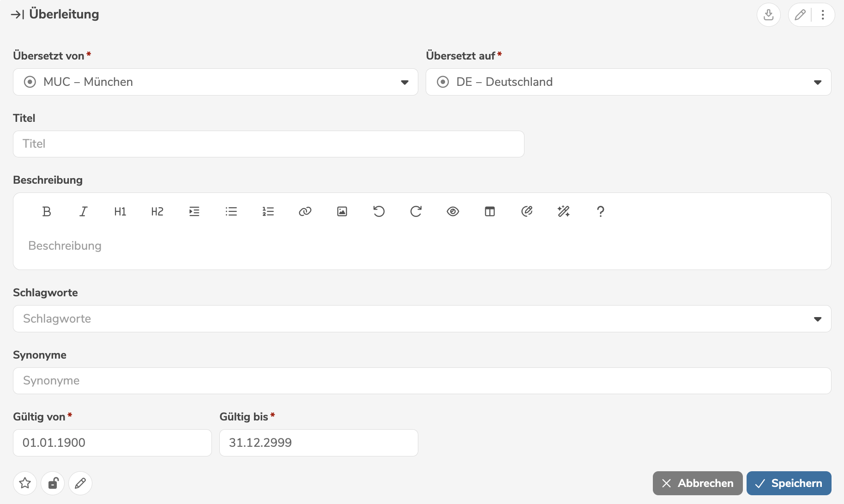
Task: Click the Speichern button
Action: point(789,483)
